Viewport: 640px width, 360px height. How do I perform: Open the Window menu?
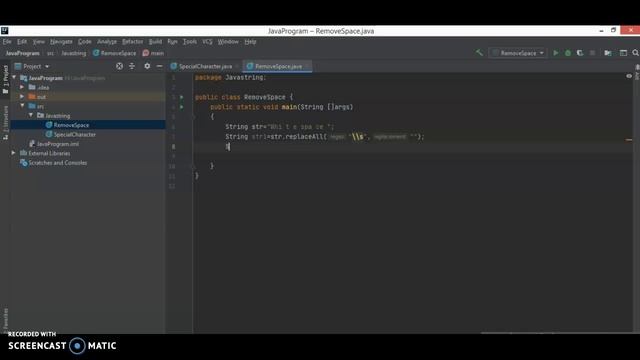pyautogui.click(x=228, y=42)
